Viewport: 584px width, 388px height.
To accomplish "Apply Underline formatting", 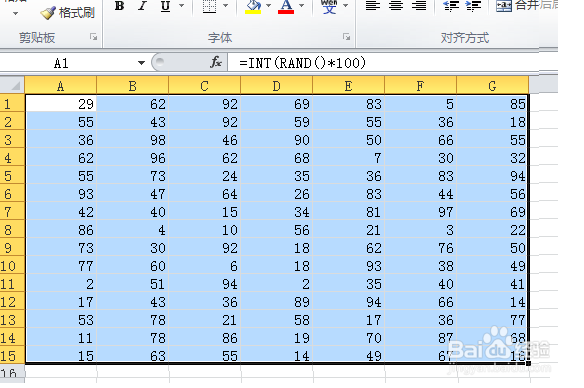I will (165, 6).
